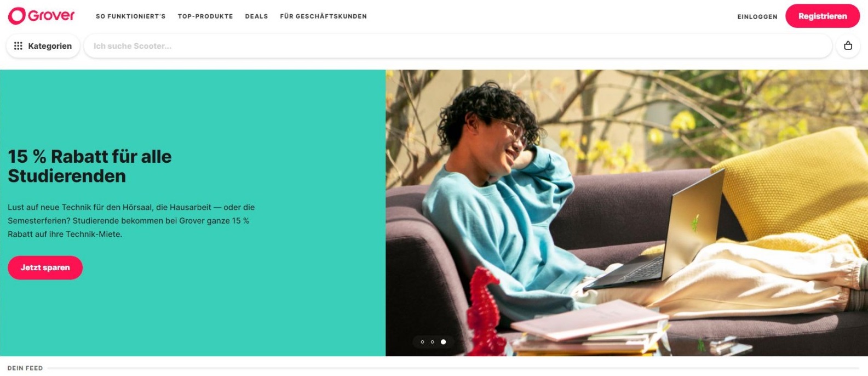Go to Top-Produkte

[205, 16]
